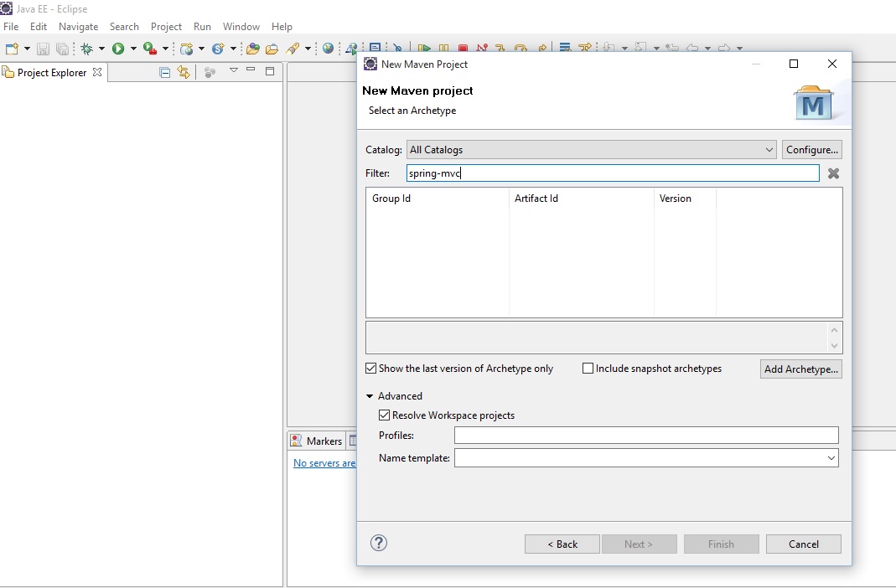Click the New Dynamic Web Project icon
Image resolution: width=896 pixels, height=588 pixels.
tap(186, 49)
